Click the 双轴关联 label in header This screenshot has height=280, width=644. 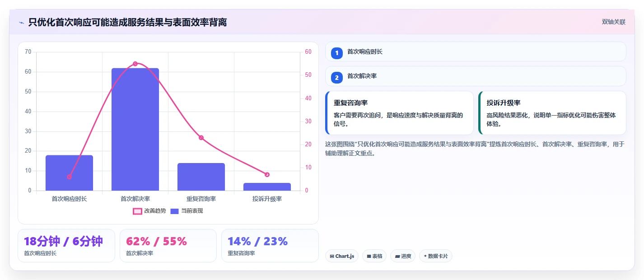click(613, 22)
